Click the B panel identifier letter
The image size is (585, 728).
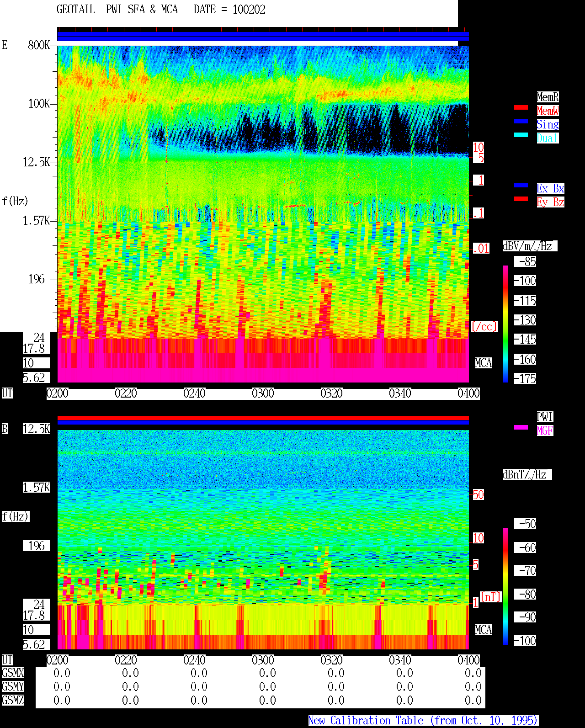(x=5, y=429)
